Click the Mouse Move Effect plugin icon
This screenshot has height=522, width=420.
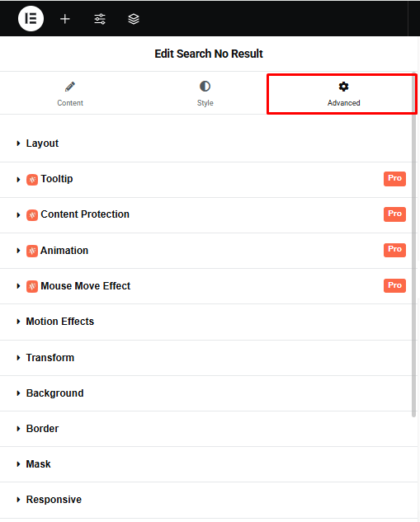[32, 286]
